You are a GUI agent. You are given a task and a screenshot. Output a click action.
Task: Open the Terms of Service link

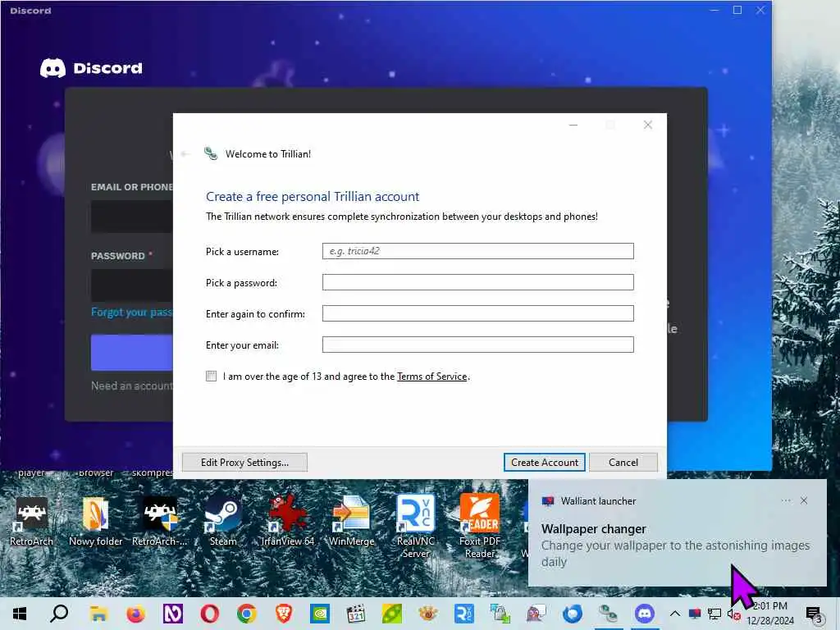(x=431, y=376)
